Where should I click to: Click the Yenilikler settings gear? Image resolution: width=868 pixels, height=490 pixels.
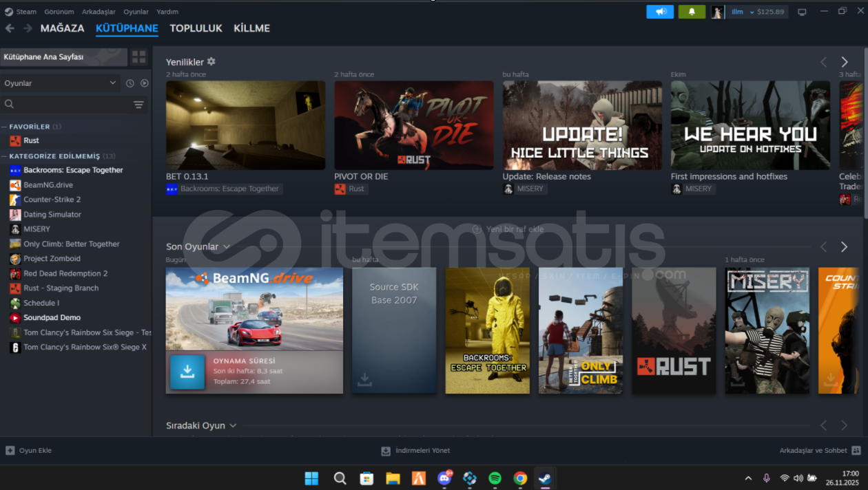(211, 62)
